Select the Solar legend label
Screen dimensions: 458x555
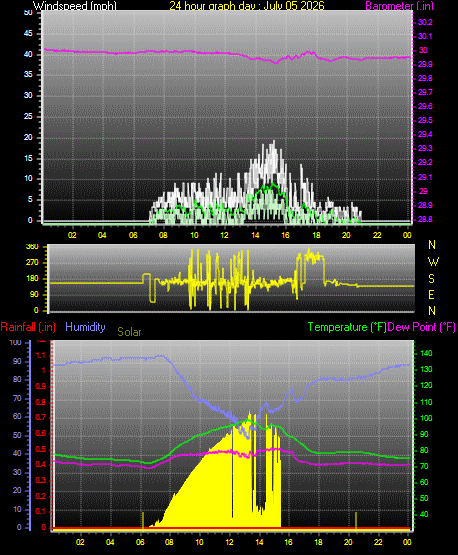click(x=129, y=332)
